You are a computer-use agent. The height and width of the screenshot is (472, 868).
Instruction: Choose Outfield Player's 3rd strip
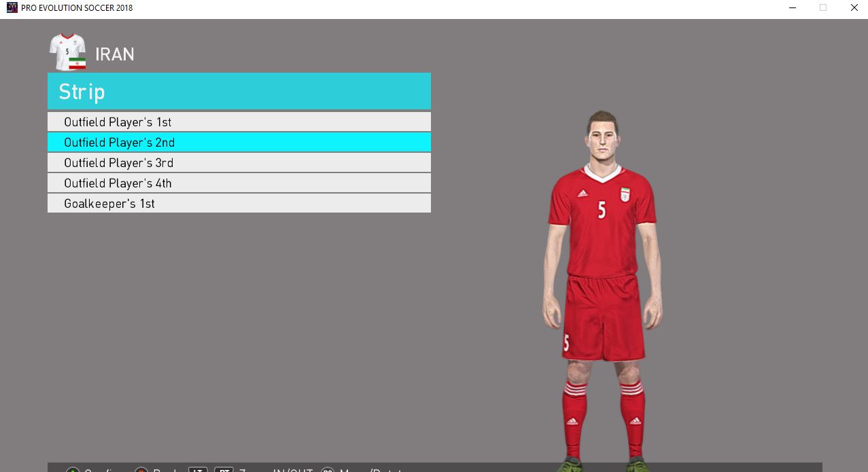[x=239, y=163]
